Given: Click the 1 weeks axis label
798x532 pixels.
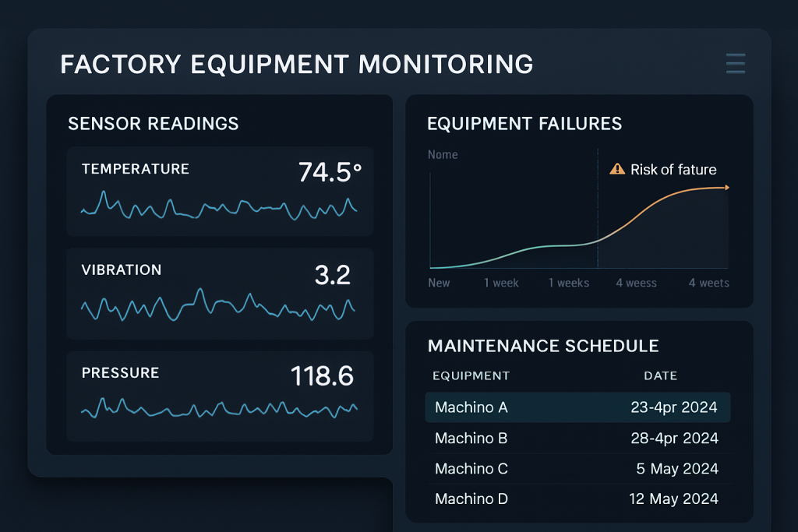Looking at the screenshot, I should tap(568, 283).
